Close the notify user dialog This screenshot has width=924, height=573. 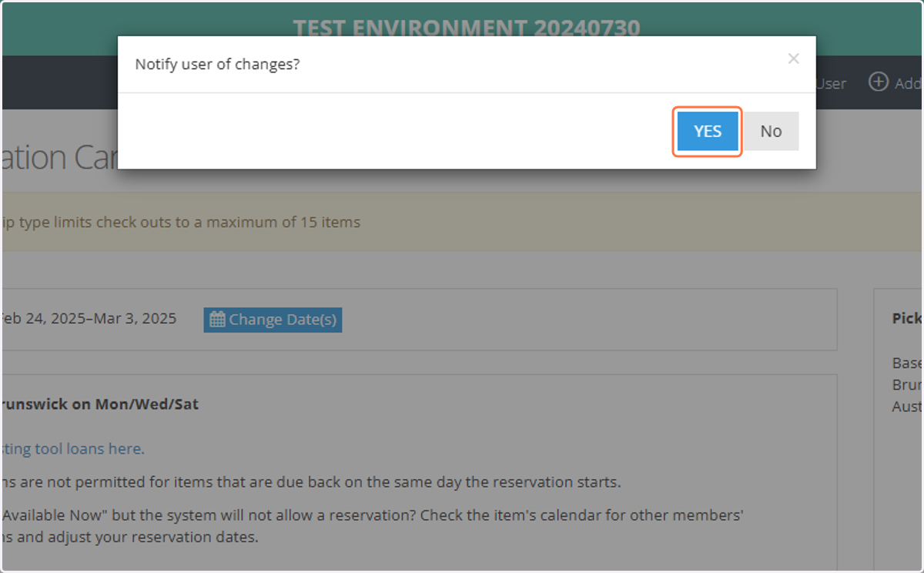tap(793, 59)
